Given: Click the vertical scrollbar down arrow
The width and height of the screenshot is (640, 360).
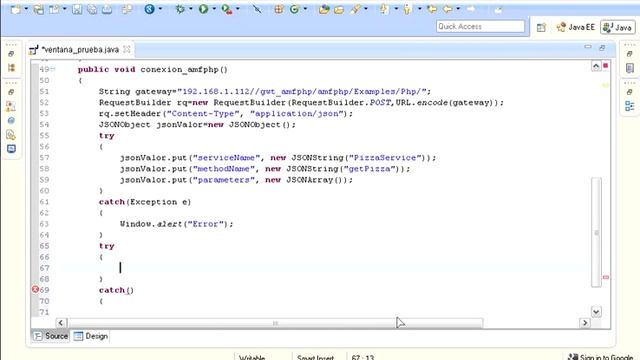Looking at the screenshot, I should coord(596,312).
